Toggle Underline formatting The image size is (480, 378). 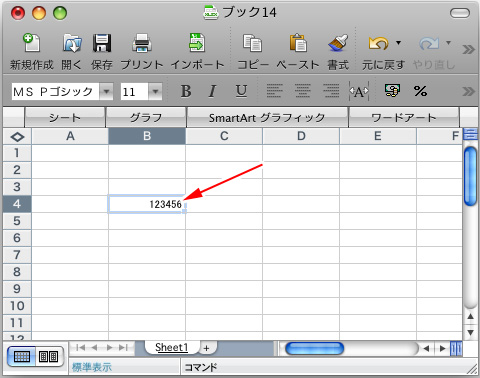tap(241, 91)
